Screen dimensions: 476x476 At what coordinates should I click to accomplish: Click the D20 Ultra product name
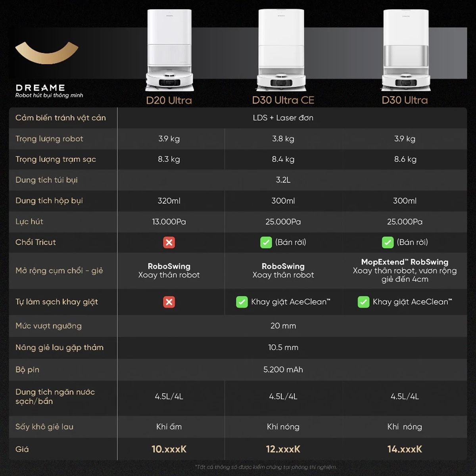click(169, 100)
